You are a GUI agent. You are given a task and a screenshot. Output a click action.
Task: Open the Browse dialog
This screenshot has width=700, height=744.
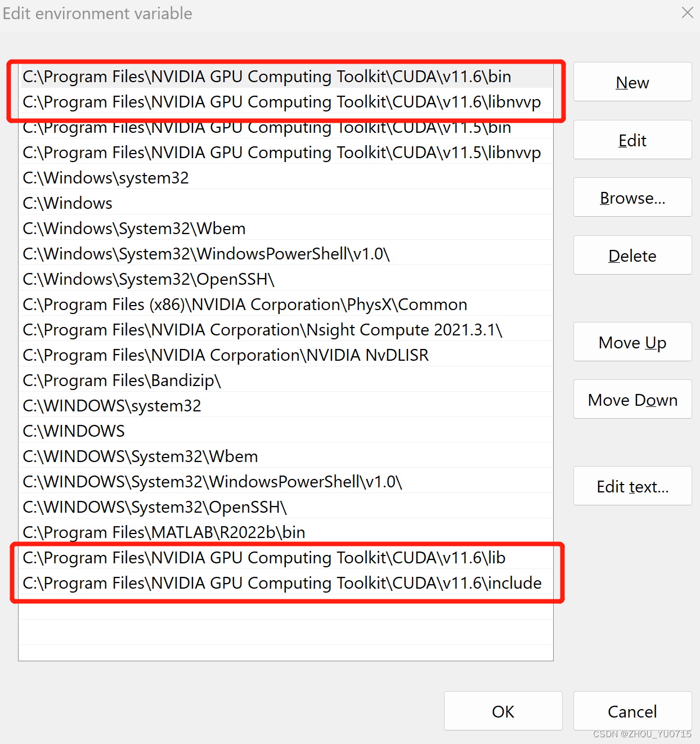(x=632, y=198)
